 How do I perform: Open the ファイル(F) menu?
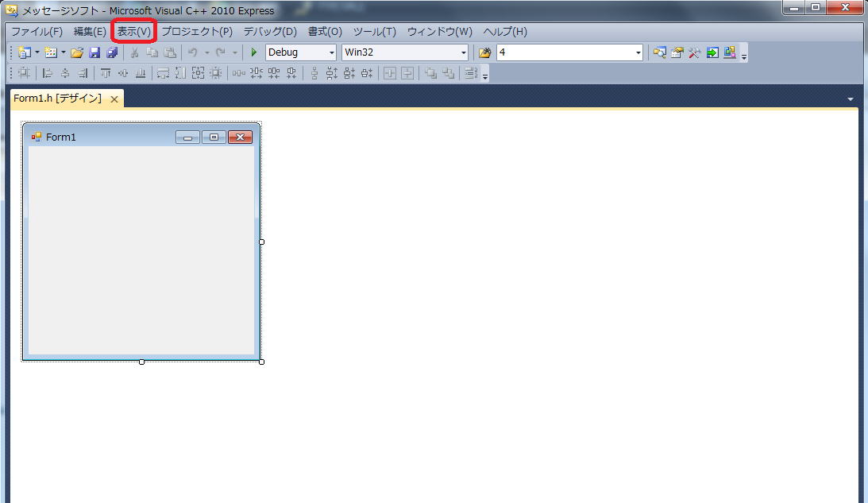[x=37, y=32]
